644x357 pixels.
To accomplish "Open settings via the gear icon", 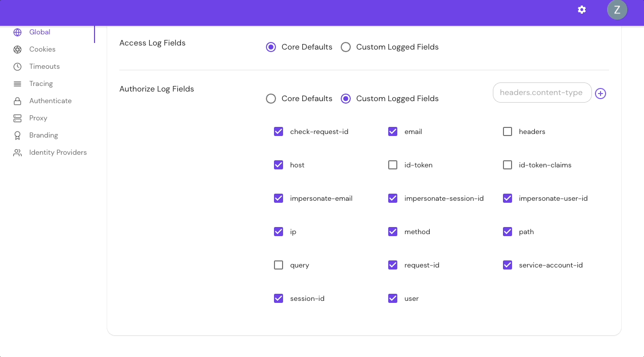I will coord(582,10).
